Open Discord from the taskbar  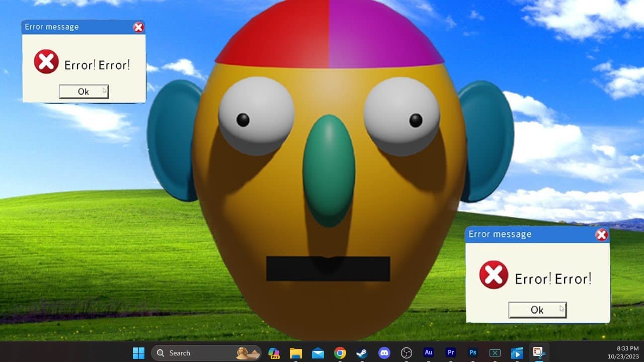[384, 353]
